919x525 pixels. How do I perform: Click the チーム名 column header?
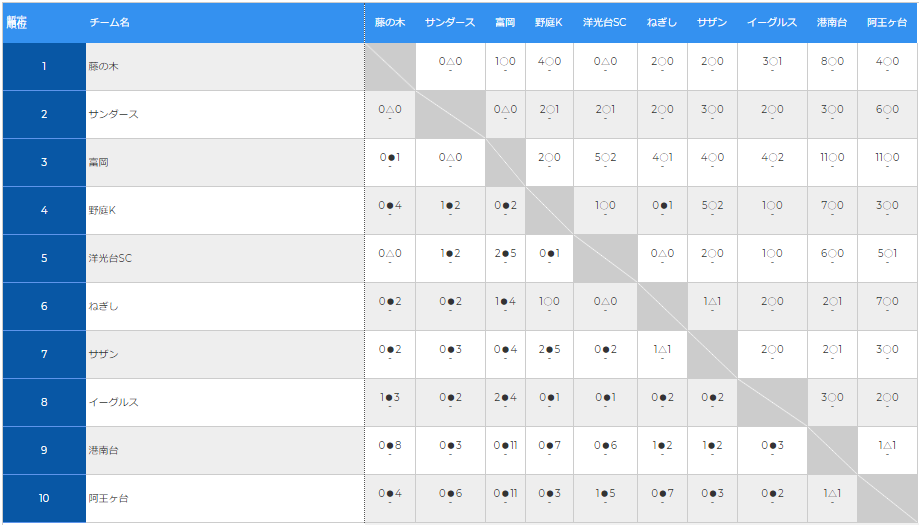[109, 21]
